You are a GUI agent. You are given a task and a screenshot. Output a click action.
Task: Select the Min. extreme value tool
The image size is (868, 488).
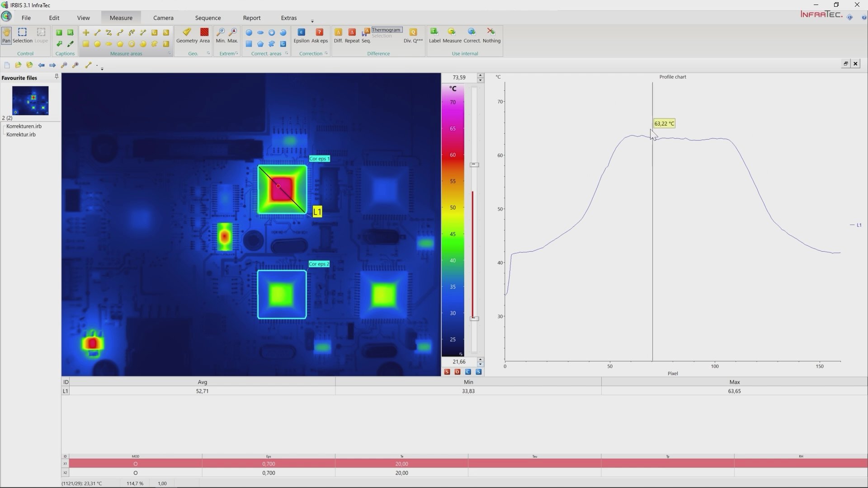tap(220, 35)
